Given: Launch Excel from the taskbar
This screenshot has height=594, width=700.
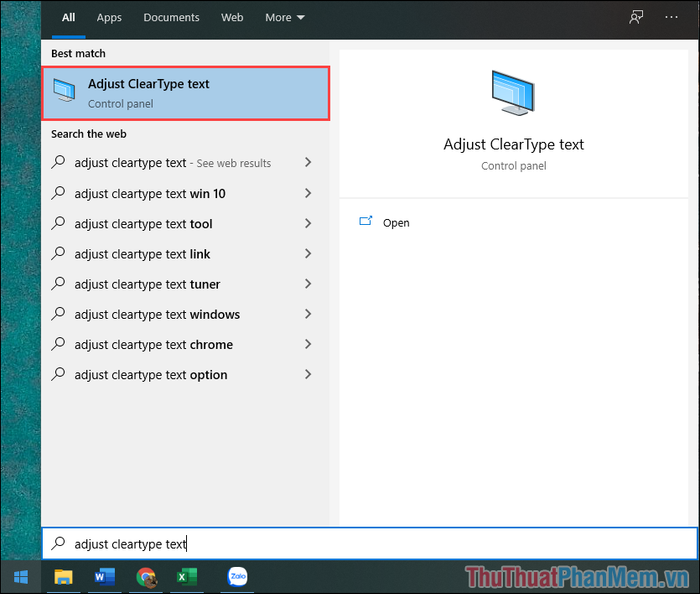Looking at the screenshot, I should click(187, 577).
